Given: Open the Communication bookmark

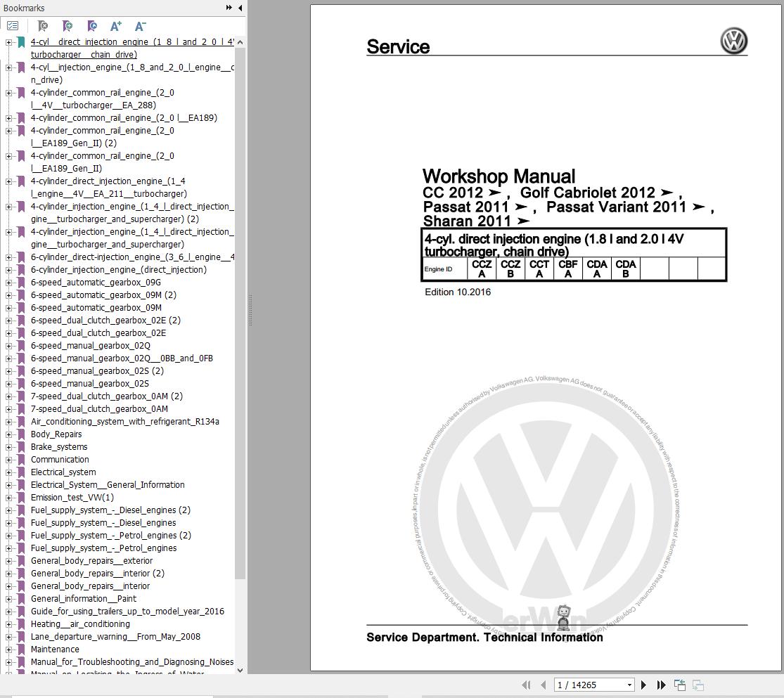Looking at the screenshot, I should click(59, 459).
